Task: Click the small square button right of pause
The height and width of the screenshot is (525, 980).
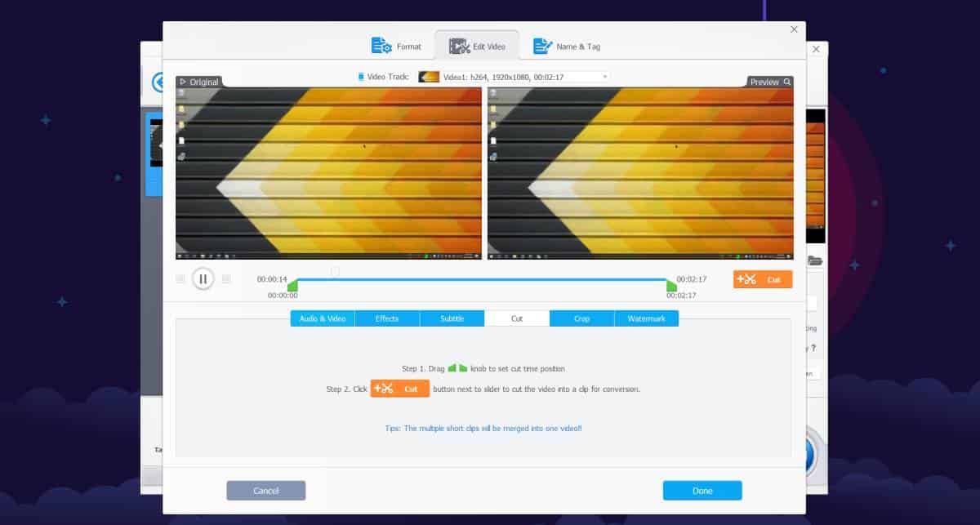Action: [226, 279]
